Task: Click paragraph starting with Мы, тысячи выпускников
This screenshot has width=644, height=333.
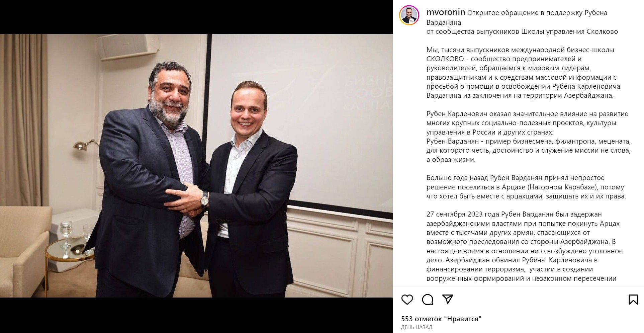Action: [x=523, y=73]
